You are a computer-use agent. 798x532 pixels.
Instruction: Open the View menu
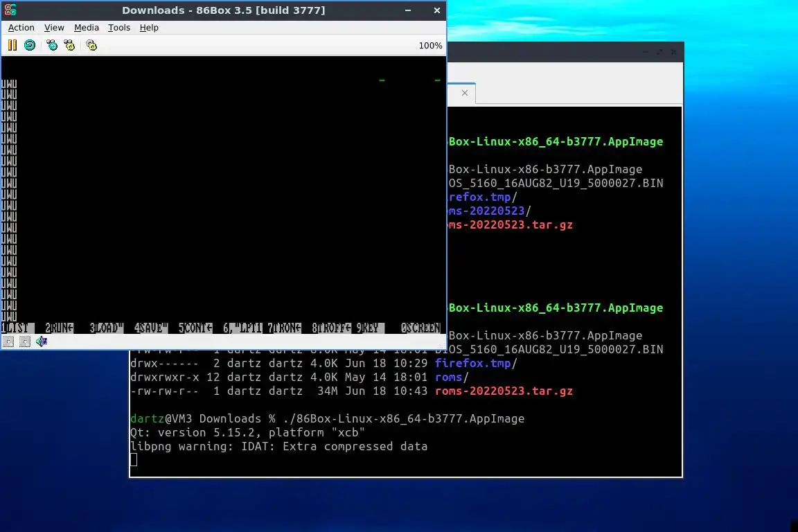click(54, 28)
